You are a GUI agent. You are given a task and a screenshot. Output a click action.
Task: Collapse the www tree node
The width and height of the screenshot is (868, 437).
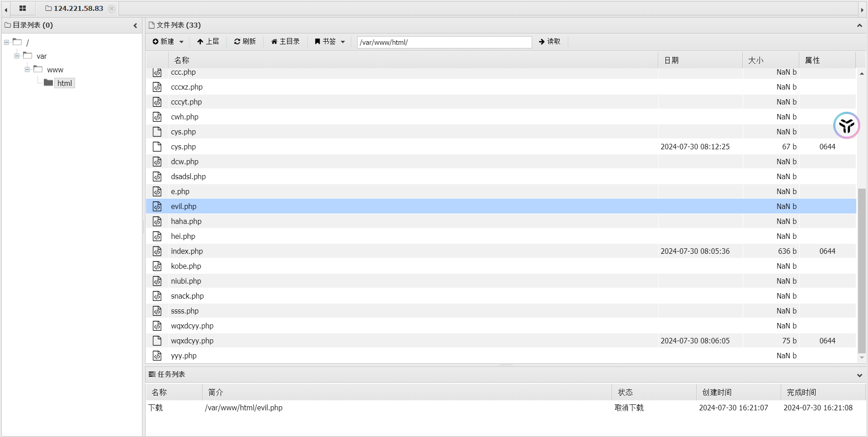[27, 70]
